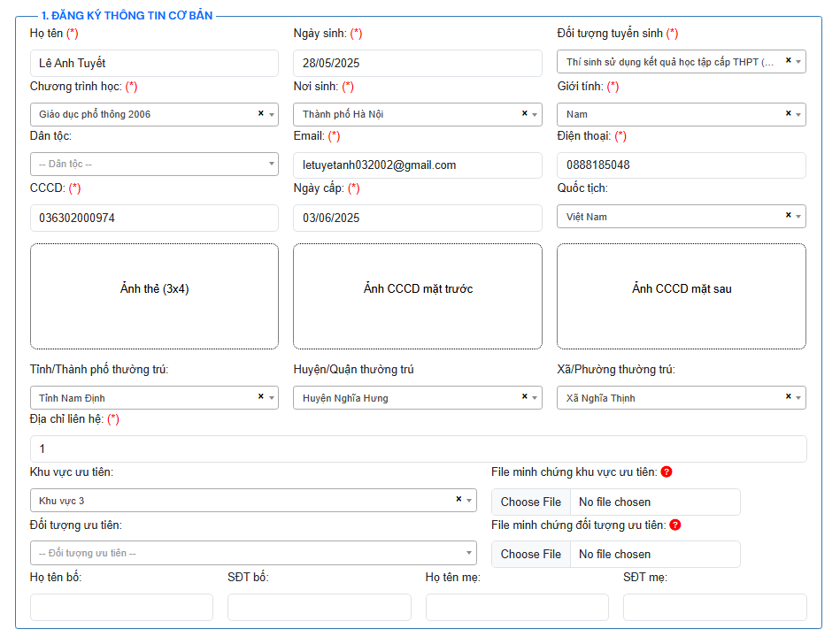Clear the Nơi sinh 'Thành phố Hà Nội' selection
The image size is (840, 644).
[524, 113]
